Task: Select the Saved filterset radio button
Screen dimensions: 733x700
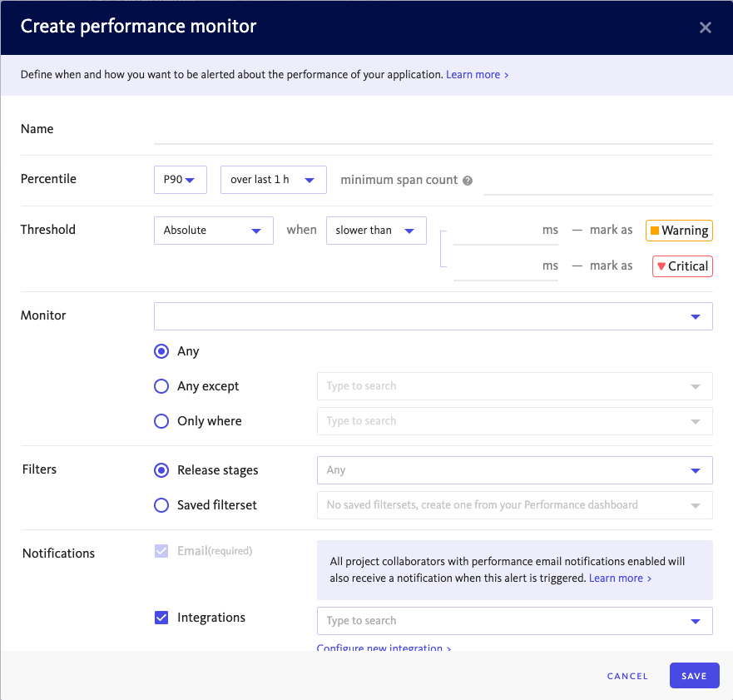Action: coord(161,505)
